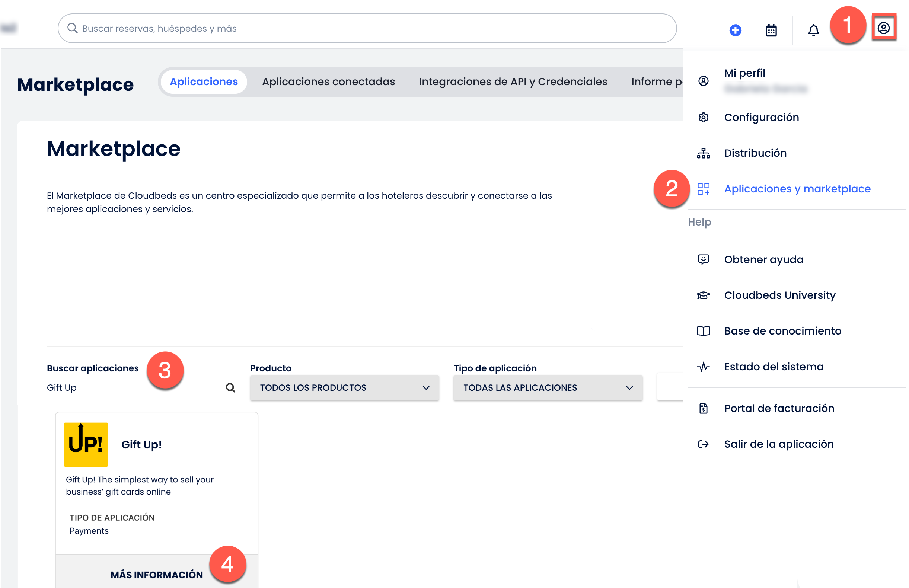Click the Salir de la aplicación exit icon

point(703,444)
